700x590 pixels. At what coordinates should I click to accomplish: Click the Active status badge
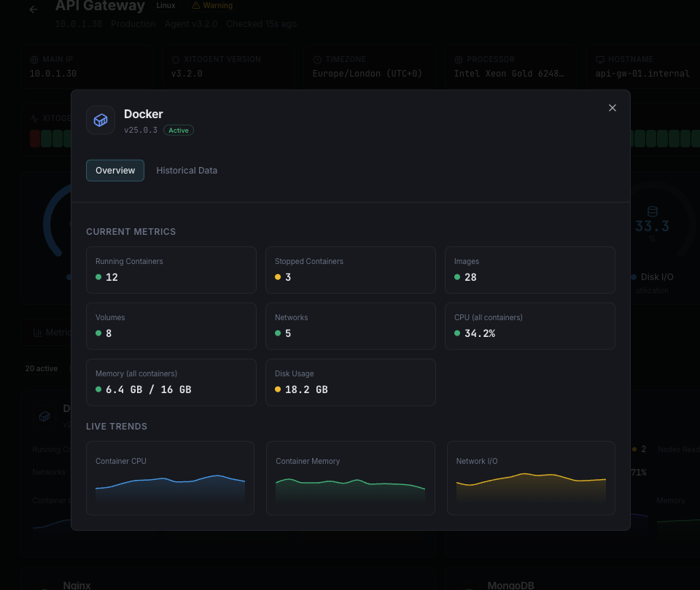tap(179, 130)
